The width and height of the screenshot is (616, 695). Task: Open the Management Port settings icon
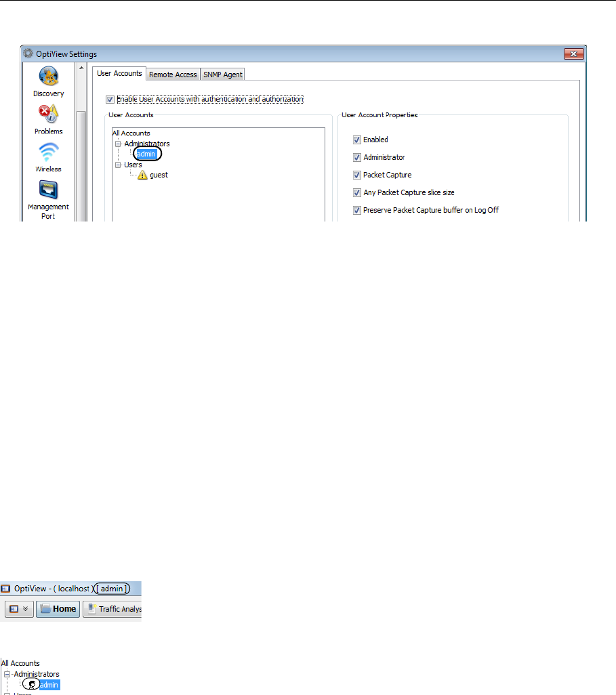click(x=48, y=199)
